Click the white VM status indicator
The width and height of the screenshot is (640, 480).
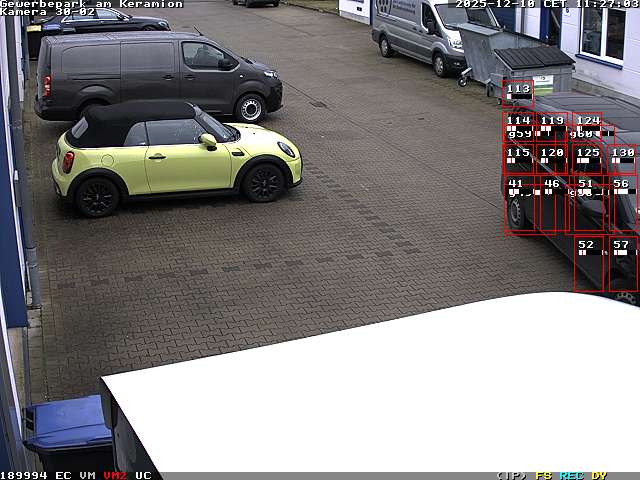click(88, 475)
